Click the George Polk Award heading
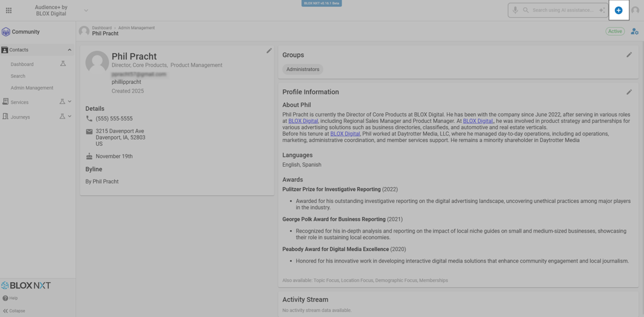The image size is (644, 317). pos(334,219)
